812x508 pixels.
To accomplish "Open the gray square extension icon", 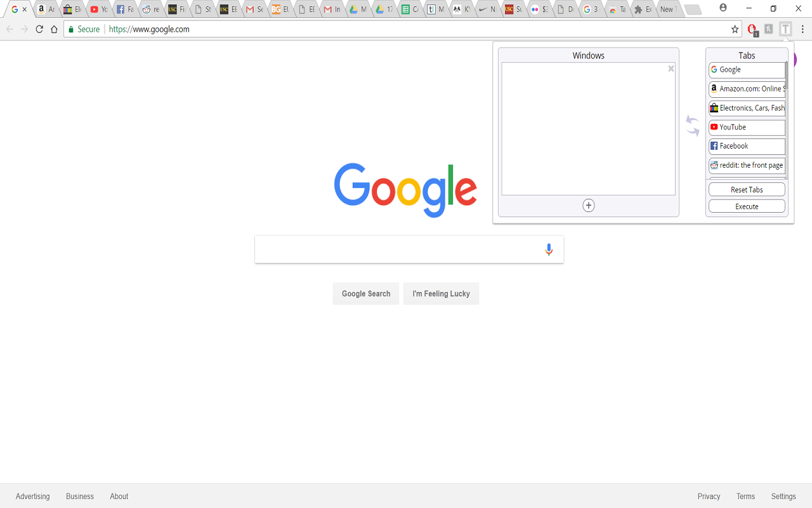I will (769, 29).
